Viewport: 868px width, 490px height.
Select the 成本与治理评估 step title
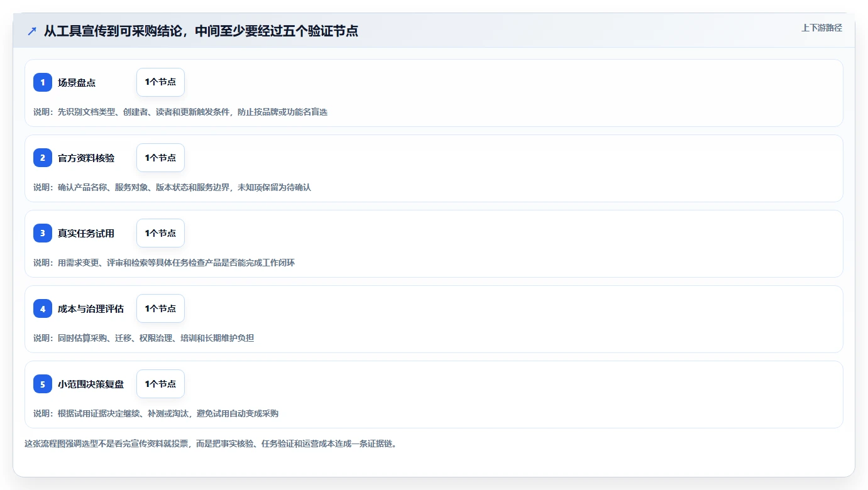click(91, 309)
